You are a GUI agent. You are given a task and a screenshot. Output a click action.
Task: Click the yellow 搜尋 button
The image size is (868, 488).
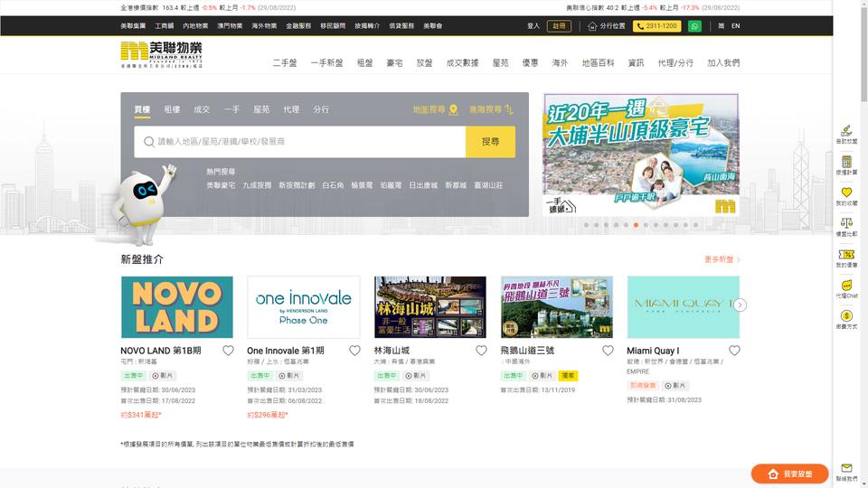tap(490, 142)
